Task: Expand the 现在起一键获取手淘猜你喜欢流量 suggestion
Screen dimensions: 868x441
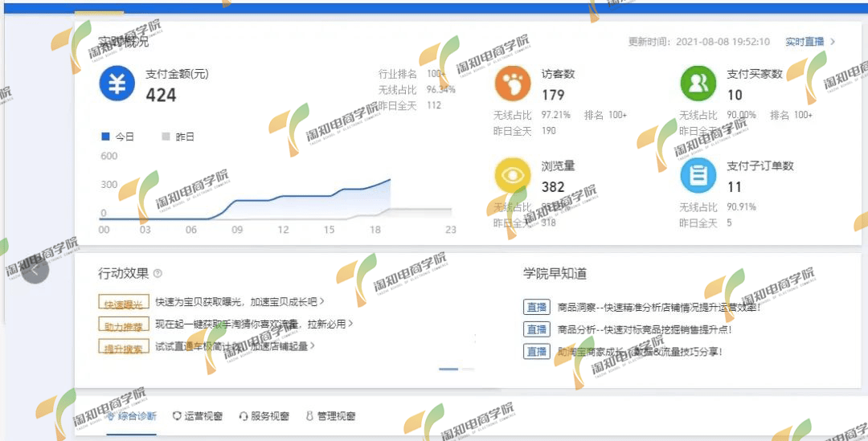Action: click(x=254, y=325)
